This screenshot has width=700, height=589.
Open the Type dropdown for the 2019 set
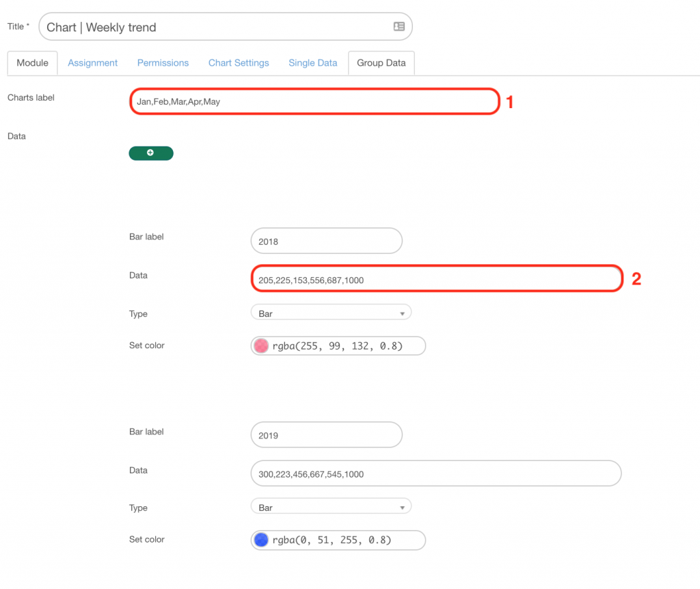(x=331, y=507)
